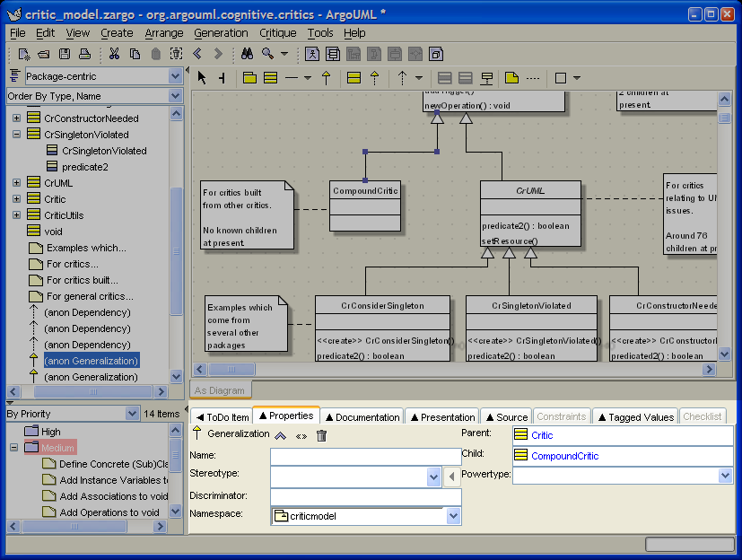
Task: Open the Stereotype dropdown
Action: pos(434,477)
